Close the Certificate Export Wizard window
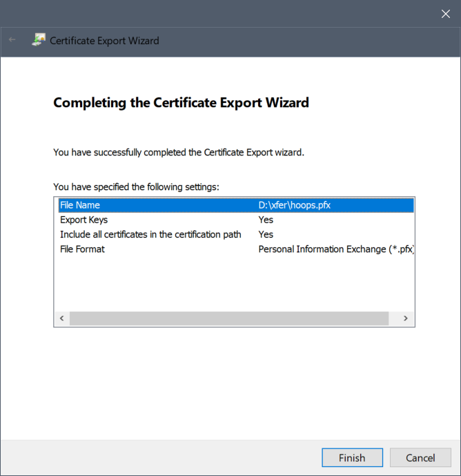The image size is (461, 476). (445, 13)
